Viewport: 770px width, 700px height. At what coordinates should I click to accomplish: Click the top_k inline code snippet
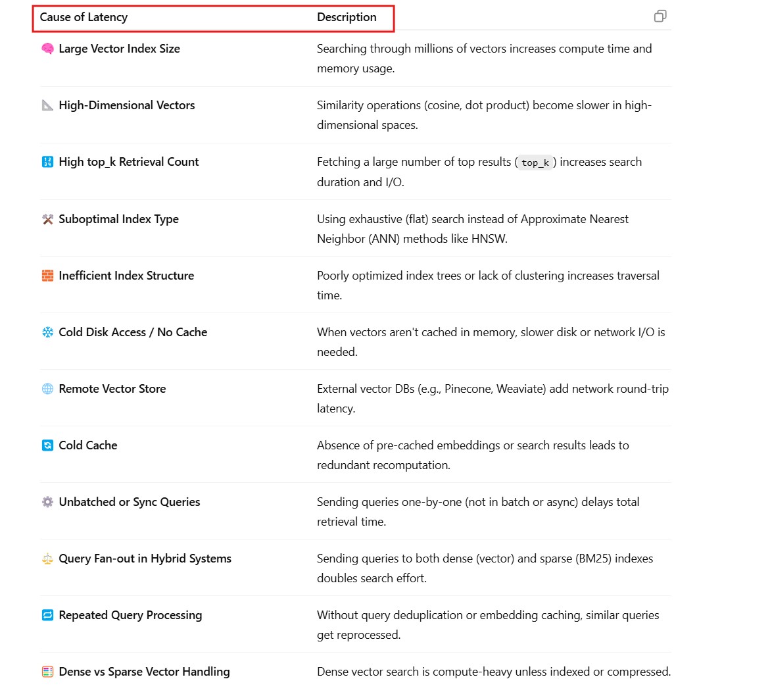535,162
